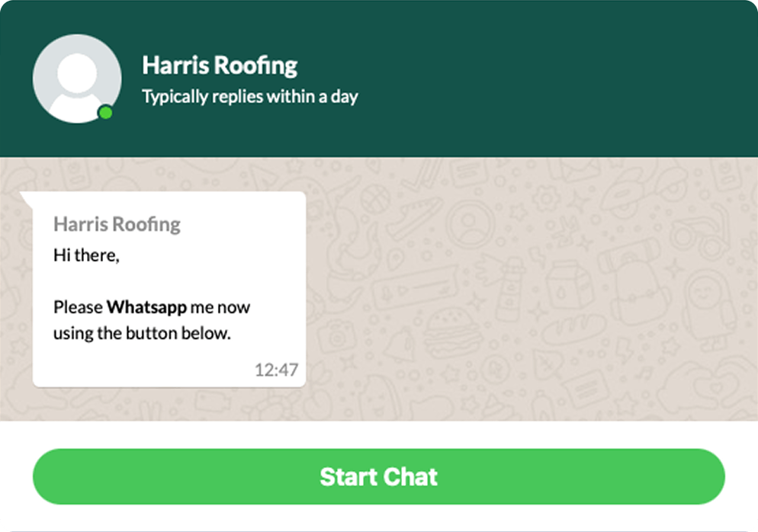
Task: Open the sender name above the message text
Action: pyautogui.click(x=116, y=224)
